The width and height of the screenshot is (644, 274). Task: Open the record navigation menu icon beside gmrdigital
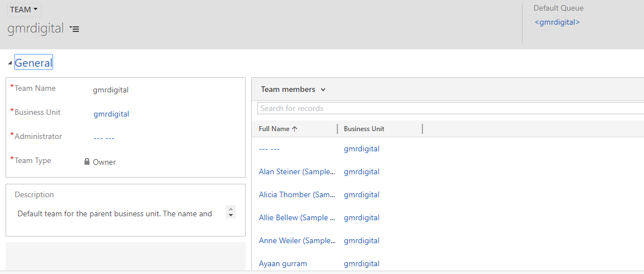tap(74, 29)
